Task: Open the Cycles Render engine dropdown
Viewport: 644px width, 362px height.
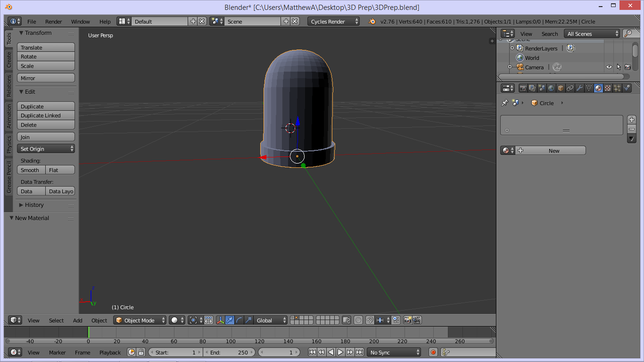Action: (x=333, y=21)
